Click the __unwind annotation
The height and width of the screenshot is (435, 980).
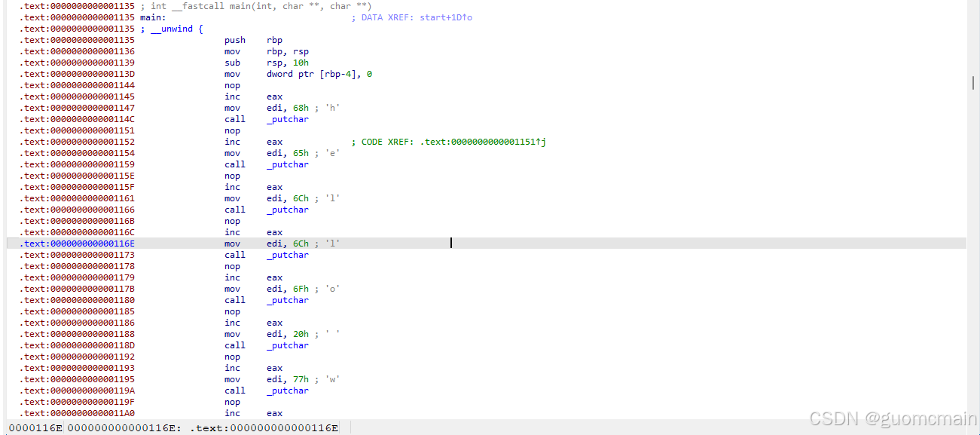click(x=175, y=29)
